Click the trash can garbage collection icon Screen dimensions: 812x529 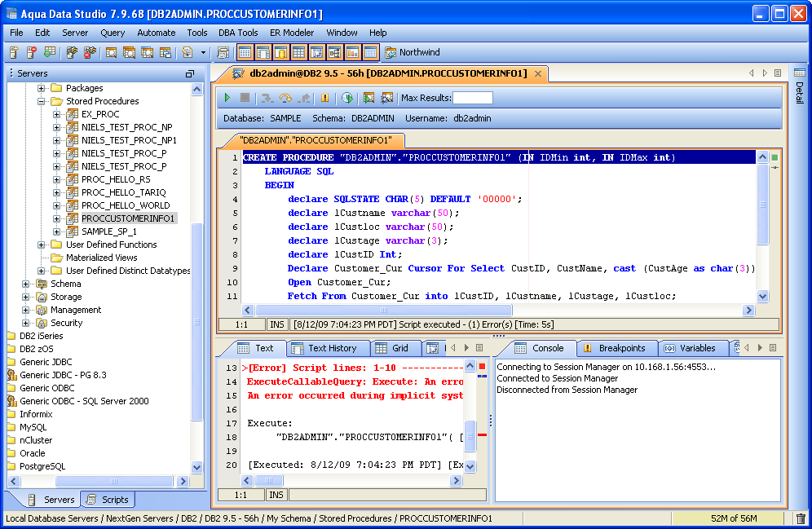click(x=800, y=518)
